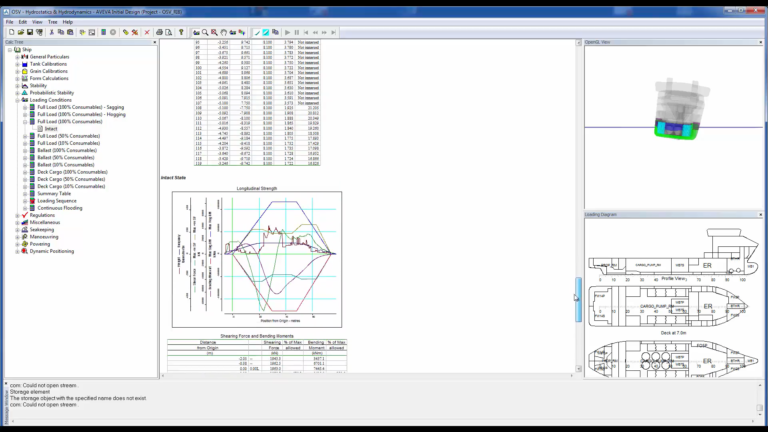Expand the Seakeeping tree node
This screenshot has width=768, height=432.
point(18,230)
